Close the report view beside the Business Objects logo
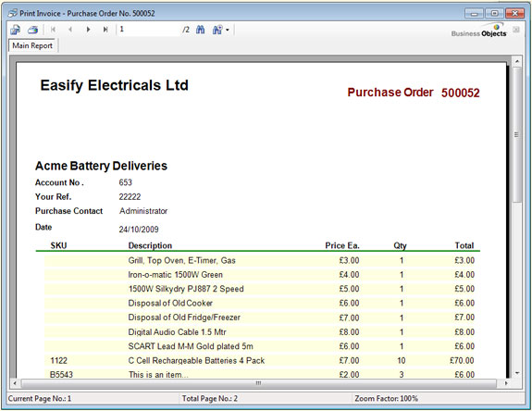Viewport: 532px width, 411px height. 516,30
